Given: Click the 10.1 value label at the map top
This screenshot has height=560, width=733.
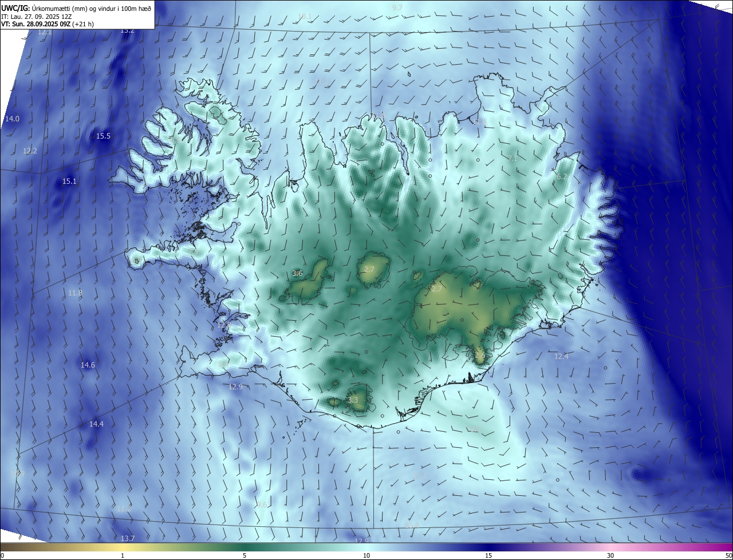Looking at the screenshot, I should coord(305,16).
